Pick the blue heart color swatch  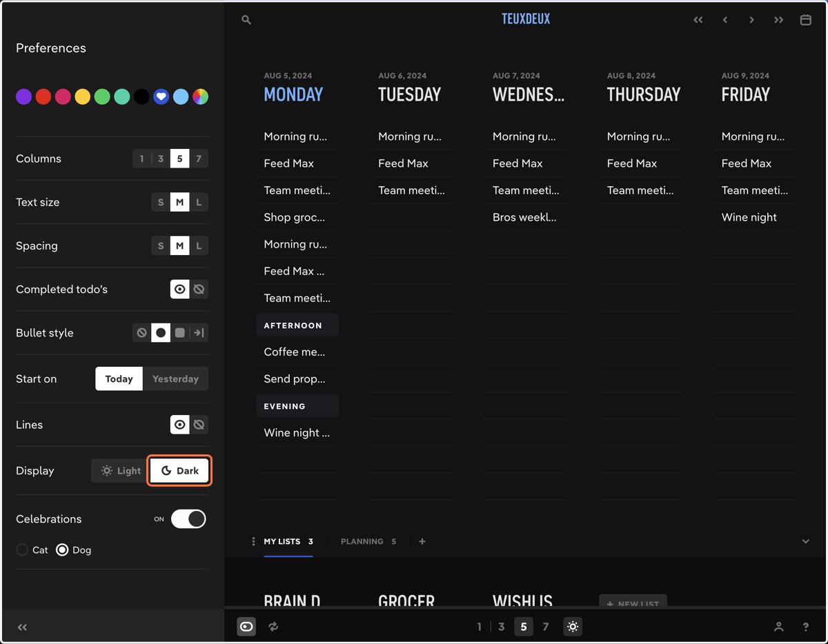tap(161, 97)
